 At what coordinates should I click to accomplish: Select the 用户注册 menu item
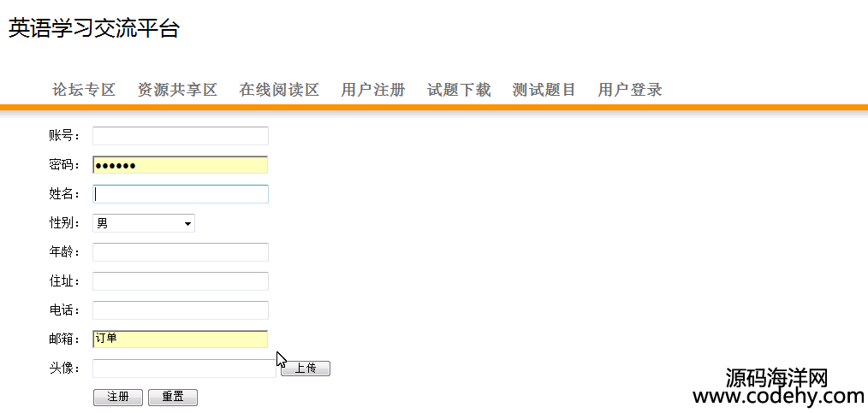[373, 90]
